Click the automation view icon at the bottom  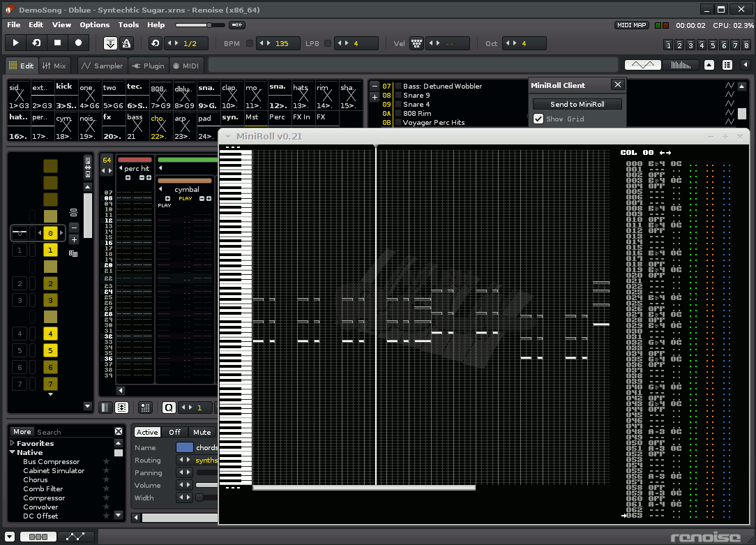[76, 537]
